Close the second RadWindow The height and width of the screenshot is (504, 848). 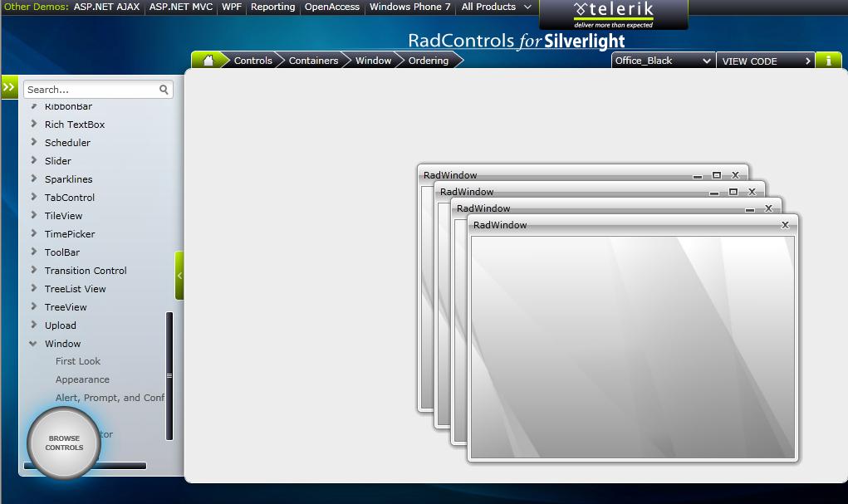752,192
